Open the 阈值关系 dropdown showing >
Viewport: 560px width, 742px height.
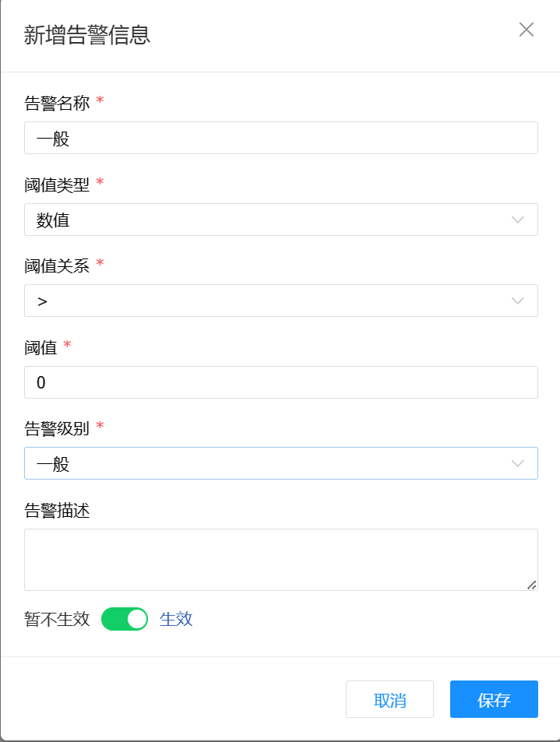click(265, 301)
